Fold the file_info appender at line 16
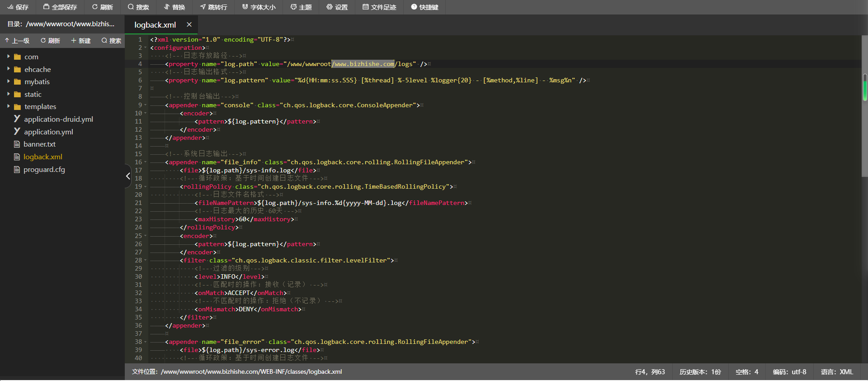Screen dimensions: 868x381 click(146, 162)
